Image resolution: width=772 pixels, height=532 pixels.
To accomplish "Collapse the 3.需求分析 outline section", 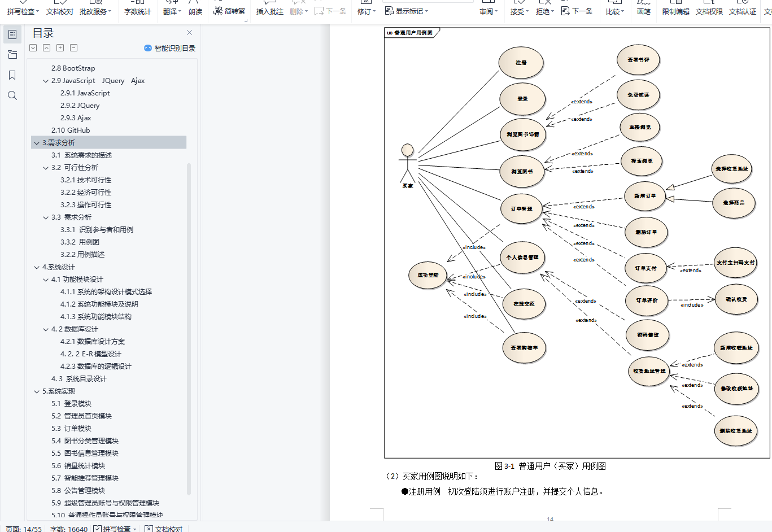I will click(x=37, y=143).
